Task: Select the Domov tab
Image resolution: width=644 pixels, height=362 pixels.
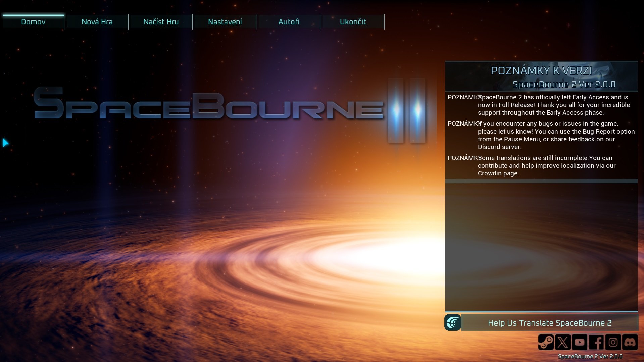Action: pyautogui.click(x=33, y=22)
